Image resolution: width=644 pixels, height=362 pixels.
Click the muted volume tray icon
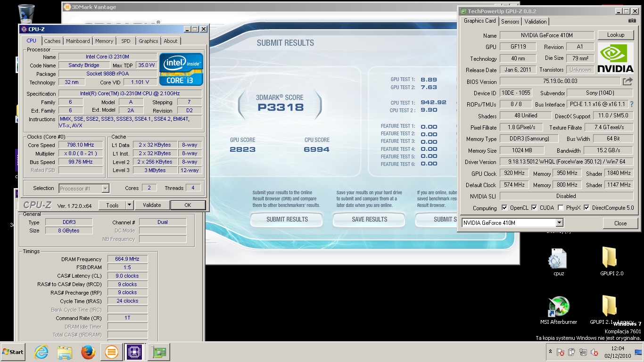pyautogui.click(x=594, y=352)
